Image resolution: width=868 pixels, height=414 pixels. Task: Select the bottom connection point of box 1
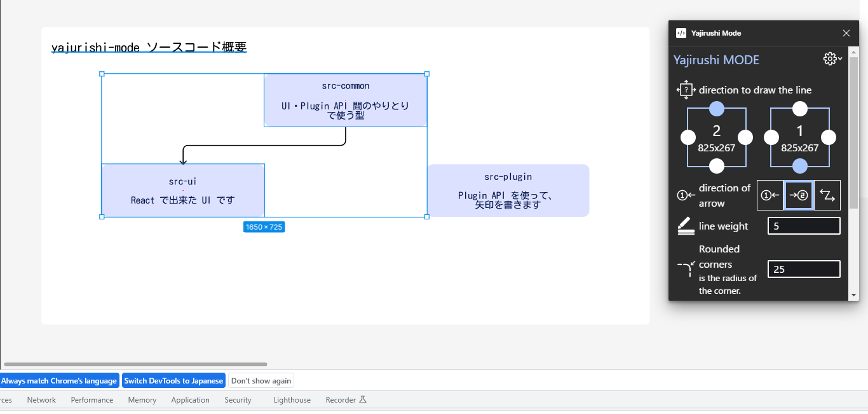(x=799, y=166)
